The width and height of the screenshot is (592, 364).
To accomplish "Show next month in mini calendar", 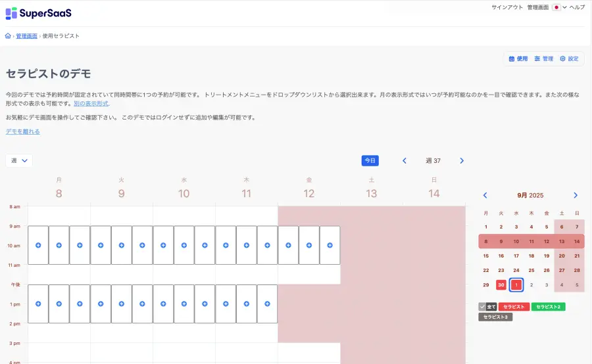I will click(576, 195).
